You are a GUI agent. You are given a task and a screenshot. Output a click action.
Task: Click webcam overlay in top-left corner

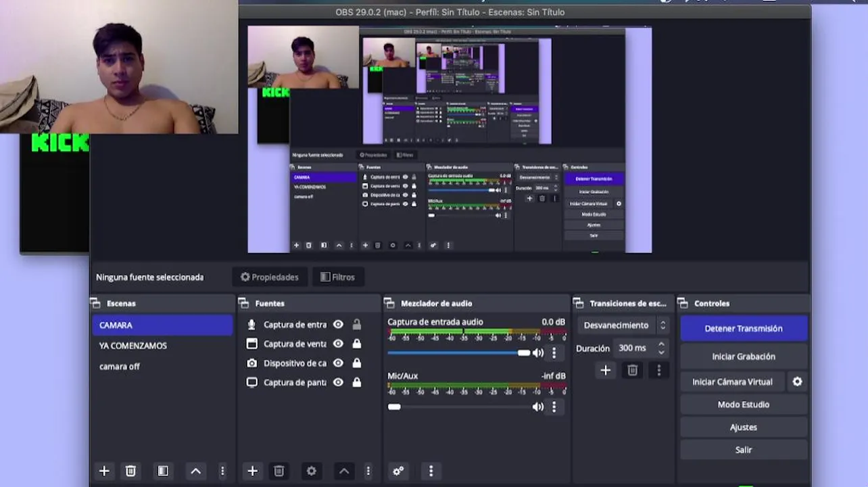[119, 67]
